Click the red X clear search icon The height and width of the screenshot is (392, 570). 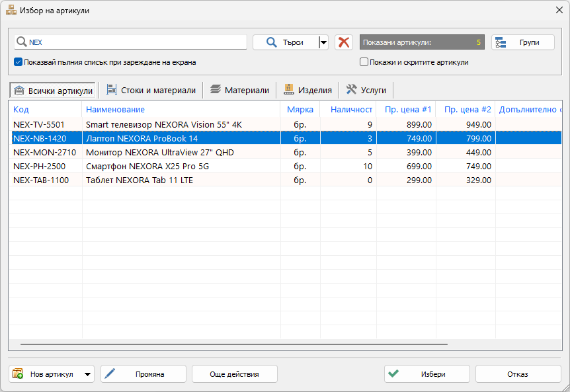344,42
